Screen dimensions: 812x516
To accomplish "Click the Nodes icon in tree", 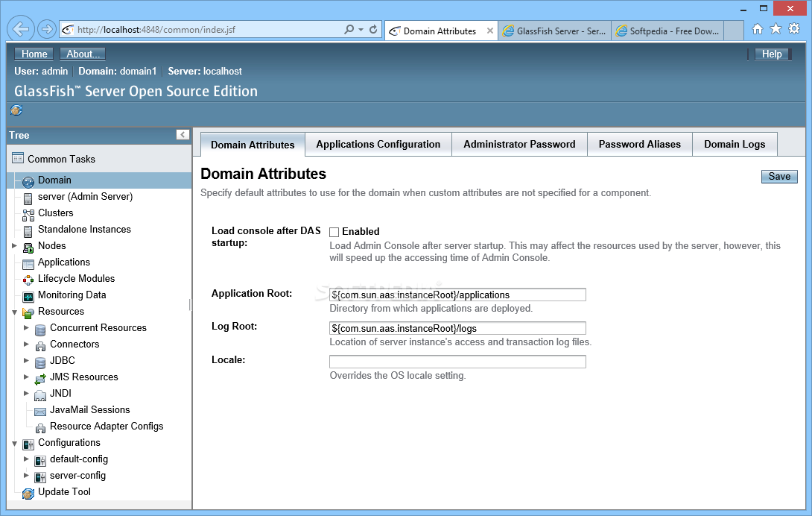I will [x=28, y=248].
